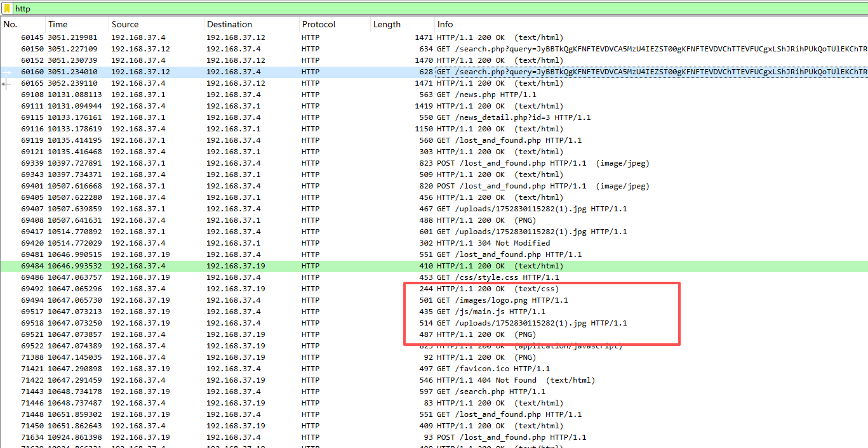Sort packets by the No. column header
Viewport: 868px width, 448px height.
(x=10, y=24)
